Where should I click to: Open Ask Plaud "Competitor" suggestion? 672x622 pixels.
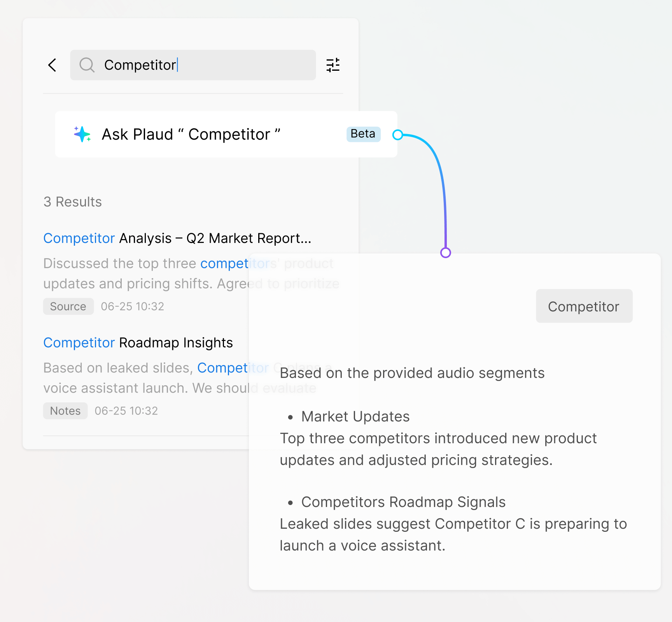(191, 135)
